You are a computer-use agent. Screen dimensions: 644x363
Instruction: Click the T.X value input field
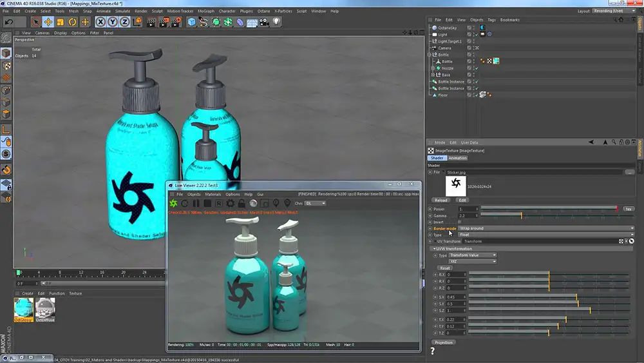[x=457, y=319]
